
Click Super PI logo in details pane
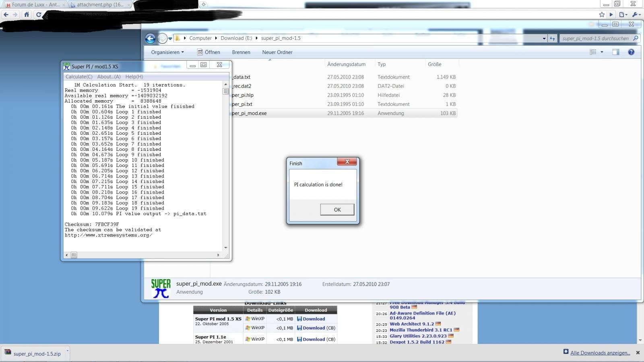161,288
